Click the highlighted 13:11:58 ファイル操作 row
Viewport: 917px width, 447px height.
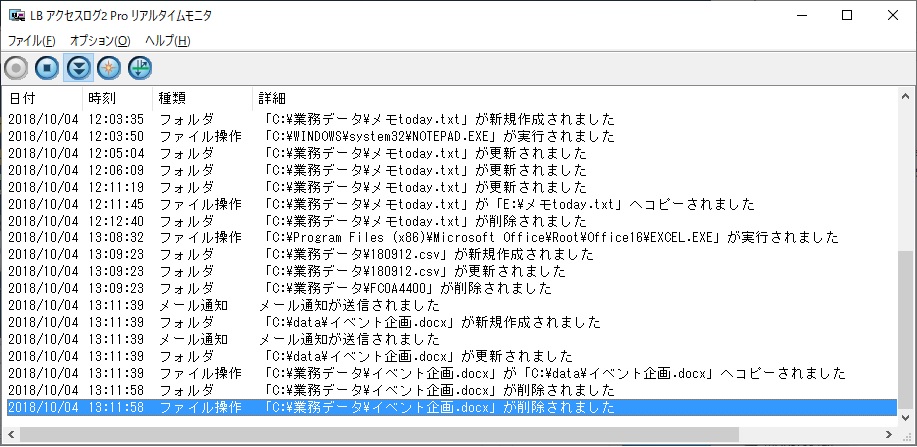pos(451,408)
